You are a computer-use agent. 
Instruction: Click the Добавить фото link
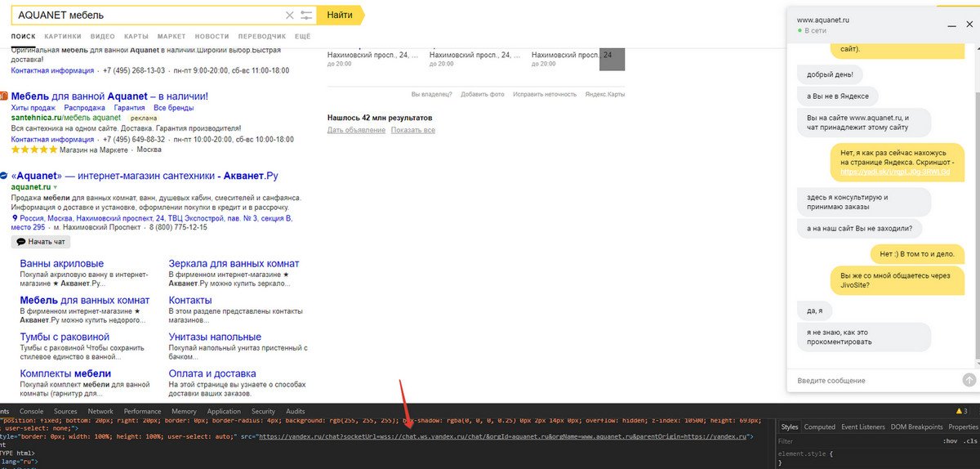pyautogui.click(x=482, y=95)
